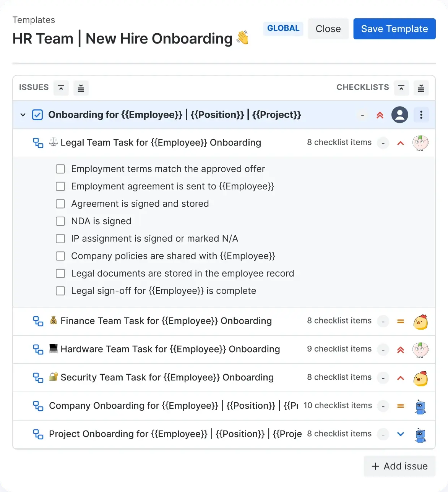Expand Project Onboarding '8 checklist items'

(x=339, y=434)
